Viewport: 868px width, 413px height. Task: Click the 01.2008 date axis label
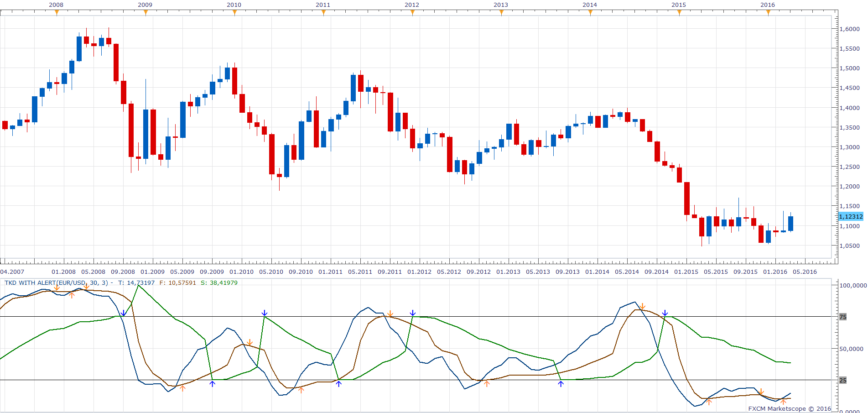tap(64, 272)
